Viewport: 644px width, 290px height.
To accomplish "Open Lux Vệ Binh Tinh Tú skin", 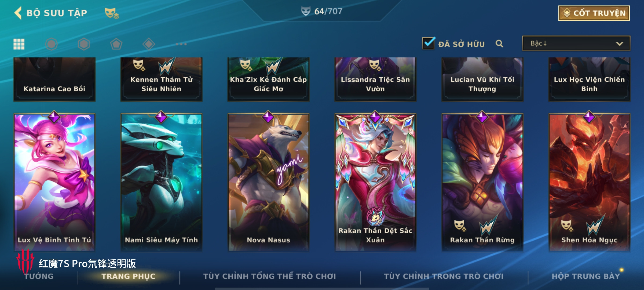I will point(54,182).
